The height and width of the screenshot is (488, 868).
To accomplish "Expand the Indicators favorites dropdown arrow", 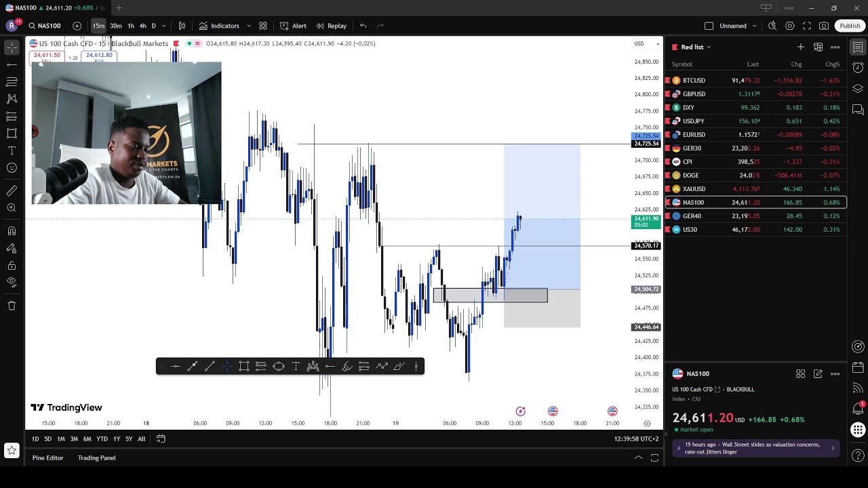I will pos(250,26).
